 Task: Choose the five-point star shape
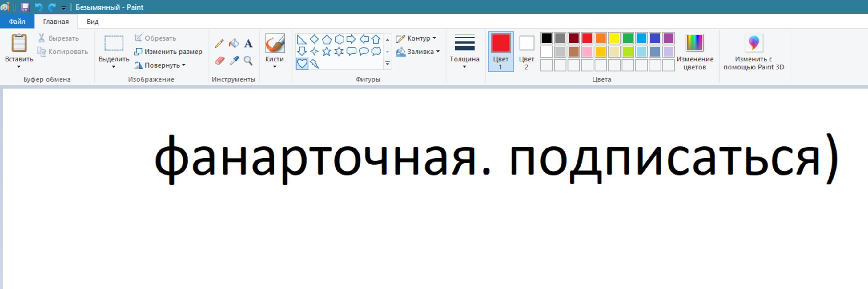327,51
